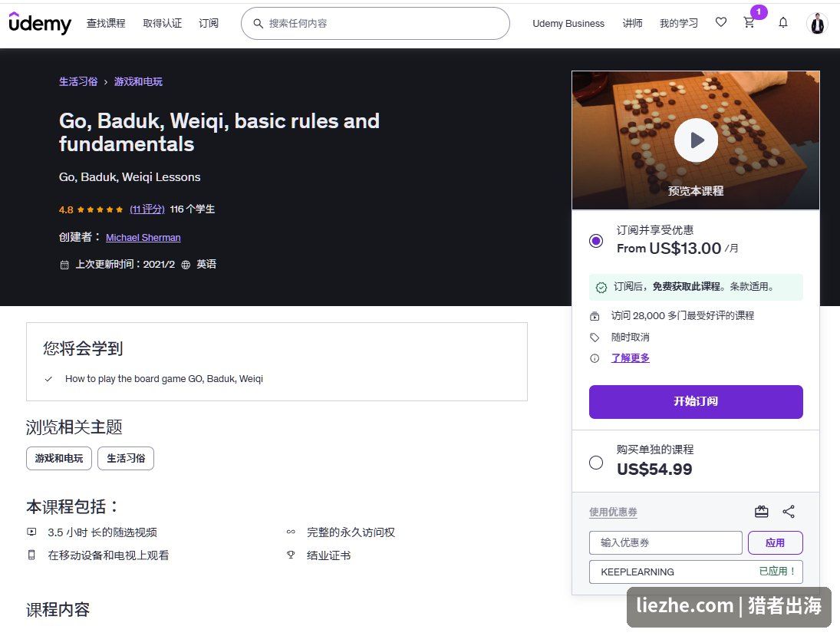This screenshot has height=636, width=840.
Task: Focus the 搜索任何内容 search field
Action: click(375, 24)
